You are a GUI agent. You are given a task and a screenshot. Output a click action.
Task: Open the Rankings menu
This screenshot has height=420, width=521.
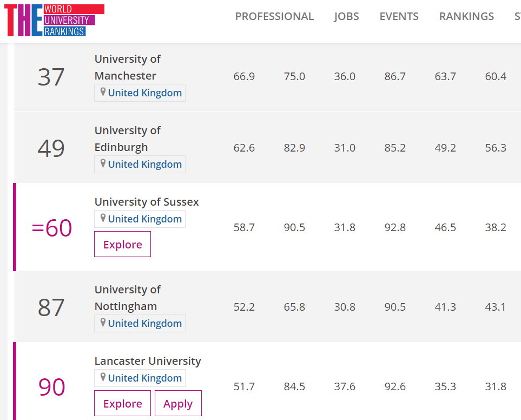pyautogui.click(x=466, y=16)
